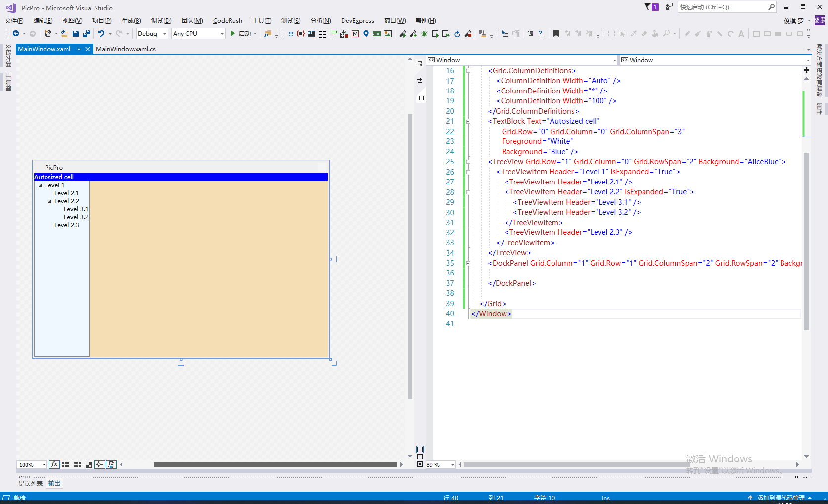Switch to horizontal split view

(420, 457)
